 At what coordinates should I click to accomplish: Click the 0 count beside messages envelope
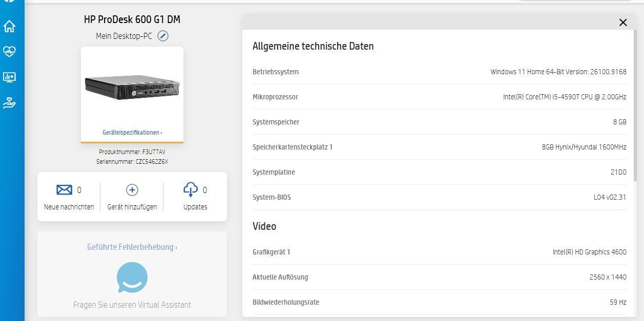[79, 190]
